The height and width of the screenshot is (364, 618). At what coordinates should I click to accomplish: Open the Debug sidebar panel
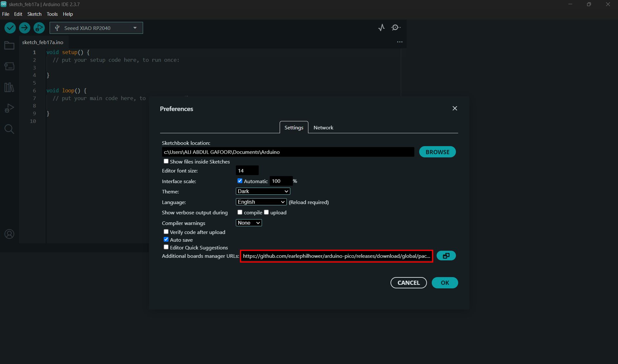9,108
